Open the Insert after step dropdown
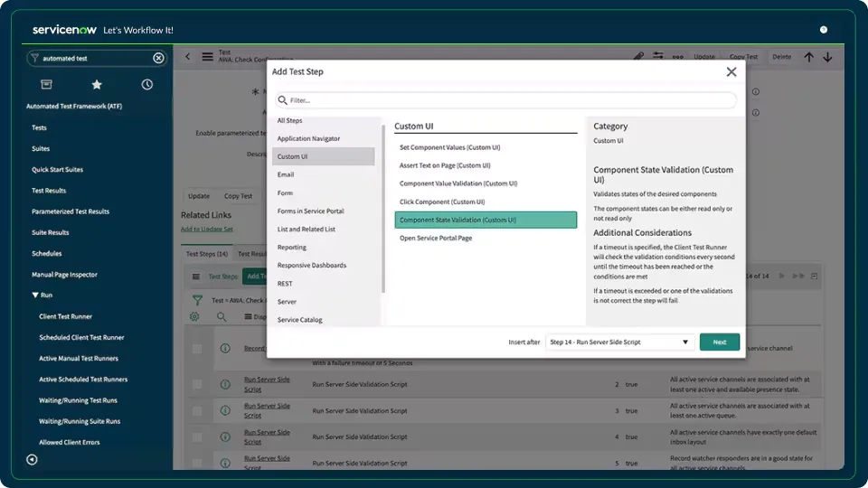This screenshot has width=868, height=488. [x=619, y=342]
